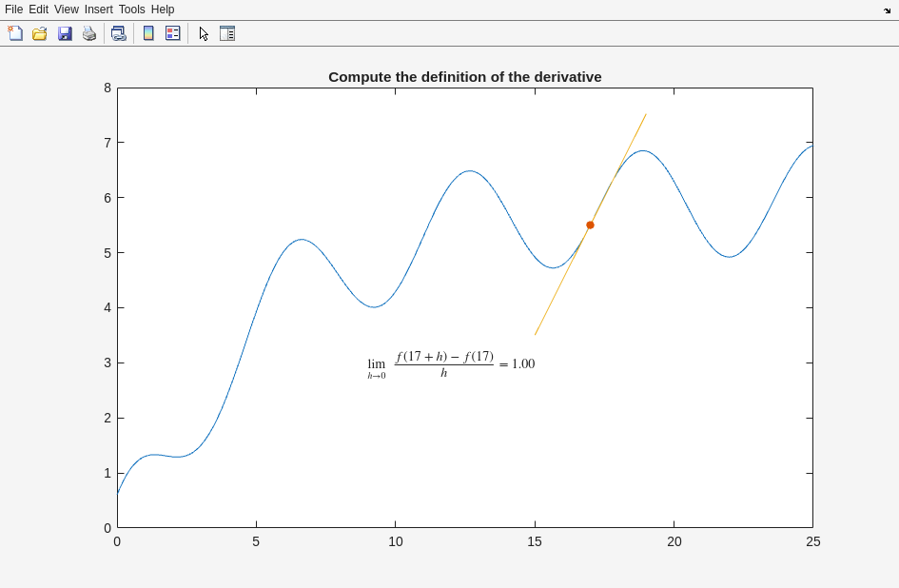The width and height of the screenshot is (899, 588).
Task: Insert a legend using the toolbar icon
Action: (172, 33)
